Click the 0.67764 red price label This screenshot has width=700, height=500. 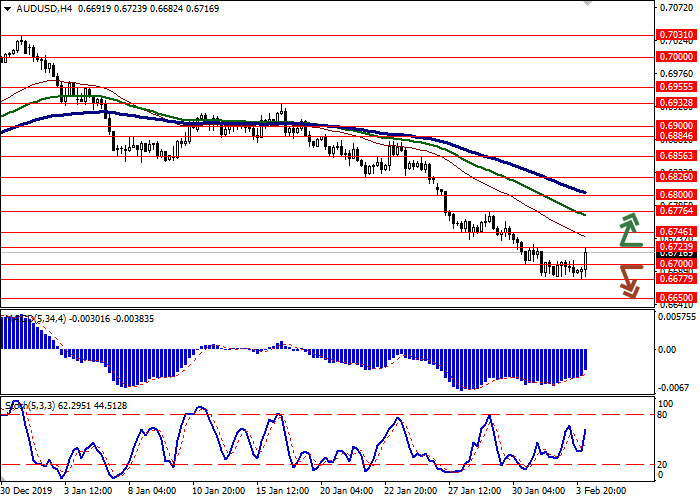pos(673,210)
